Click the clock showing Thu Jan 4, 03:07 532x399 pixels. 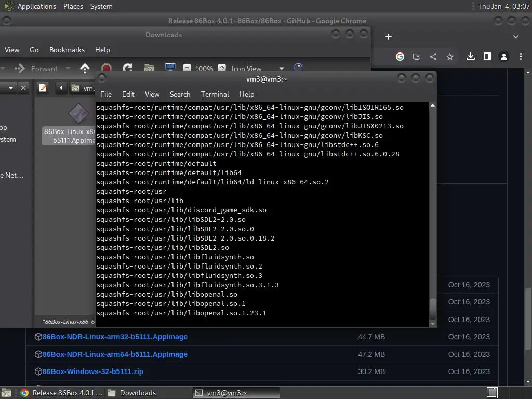(503, 6)
